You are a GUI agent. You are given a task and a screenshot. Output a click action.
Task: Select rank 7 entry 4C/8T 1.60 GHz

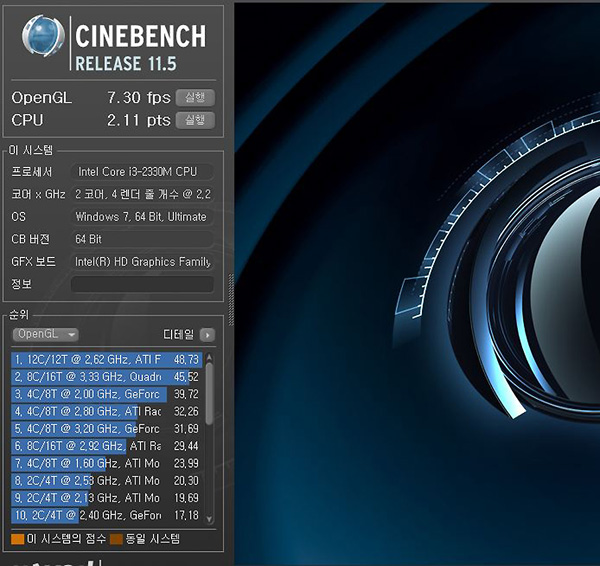(x=107, y=463)
